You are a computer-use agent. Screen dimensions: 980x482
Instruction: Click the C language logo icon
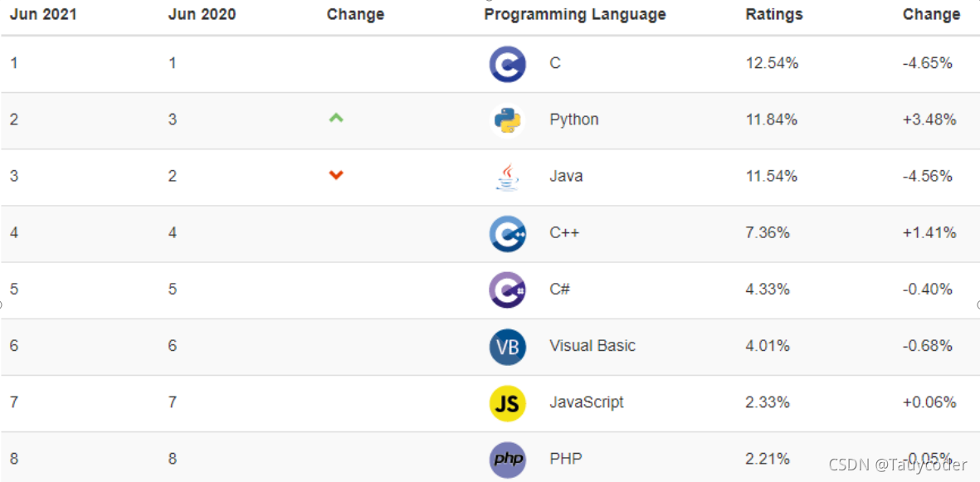(x=507, y=64)
